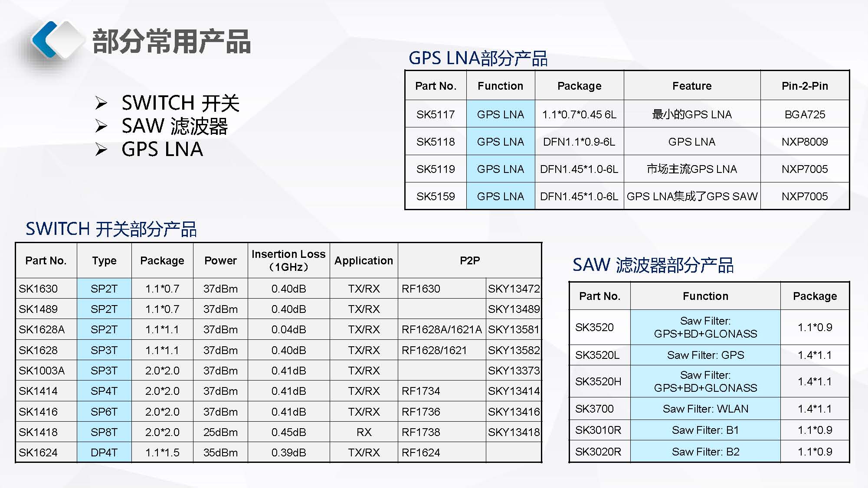Select the SK5117 part number cell
The height and width of the screenshot is (488, 868).
coord(436,114)
